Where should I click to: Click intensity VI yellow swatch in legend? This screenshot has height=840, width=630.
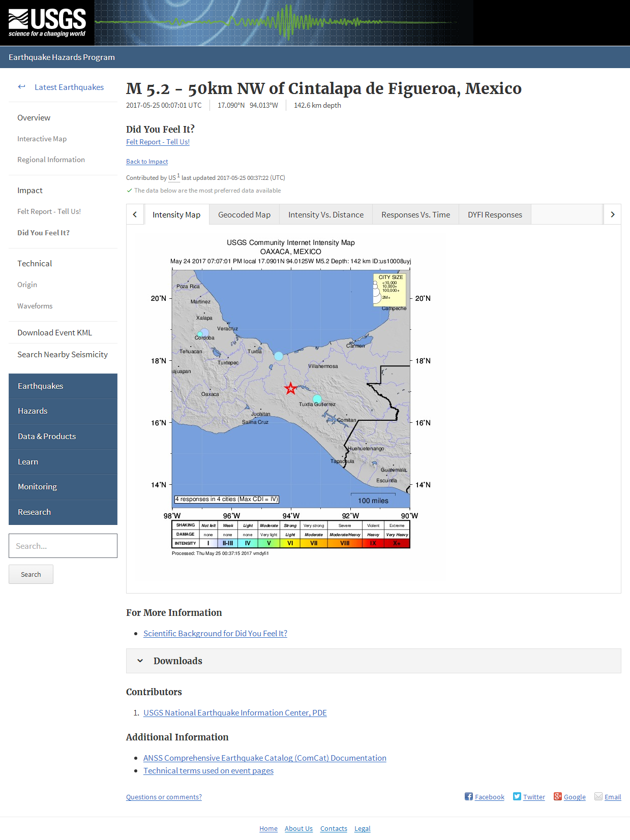290,543
